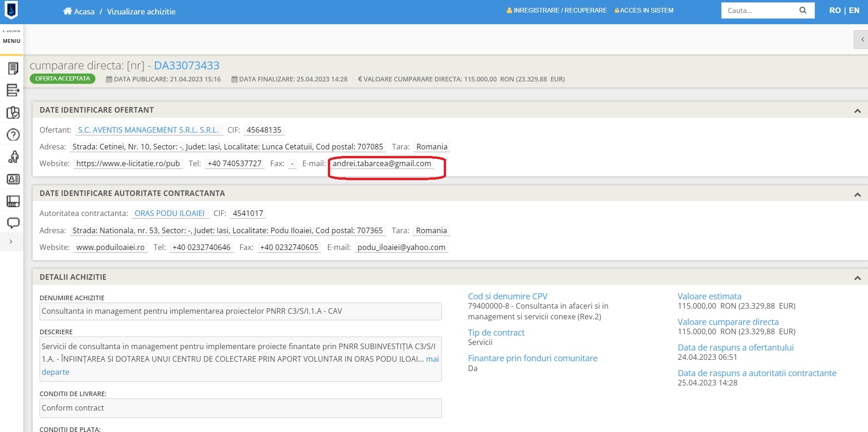868x432 pixels.
Task: Open the help question mark icon
Action: point(13,135)
